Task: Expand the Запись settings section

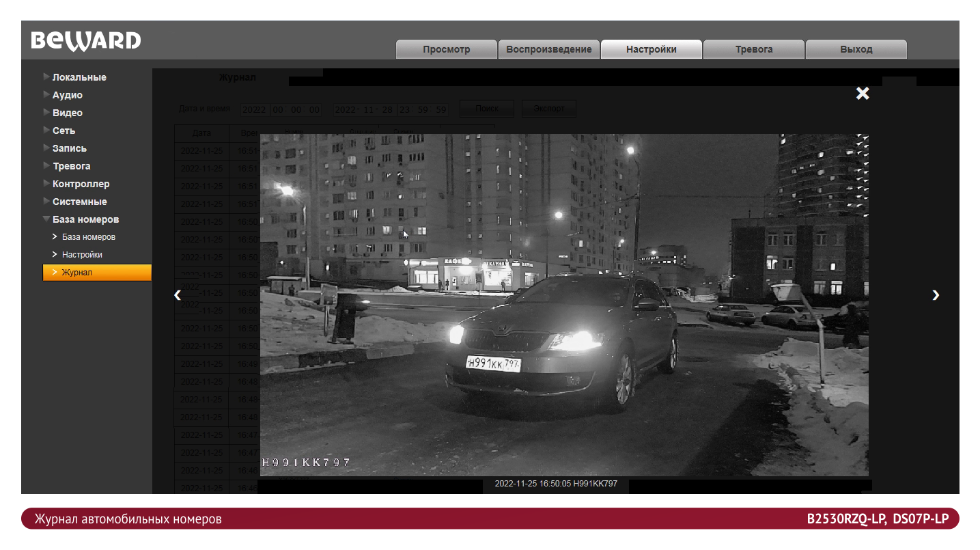Action: point(69,148)
